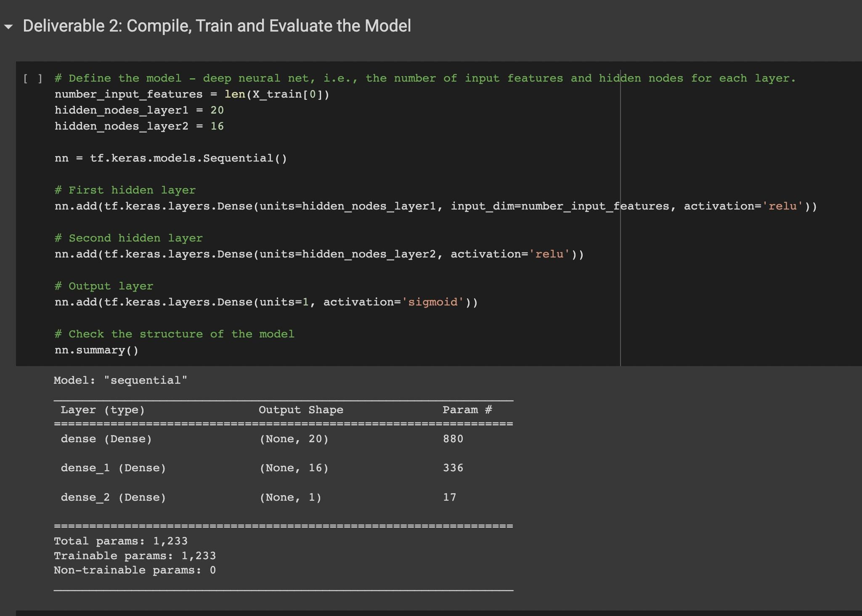Click the '(None, 16)' output shape

[x=294, y=468]
